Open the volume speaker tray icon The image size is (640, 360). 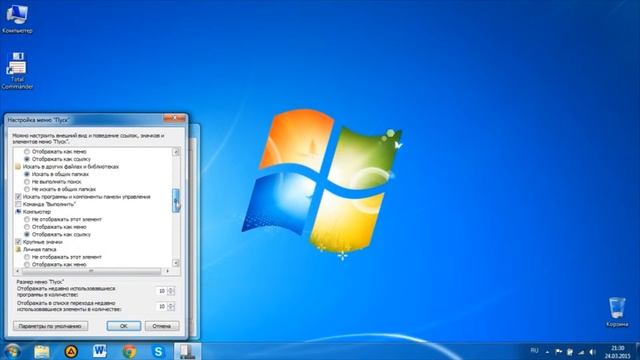(x=592, y=351)
